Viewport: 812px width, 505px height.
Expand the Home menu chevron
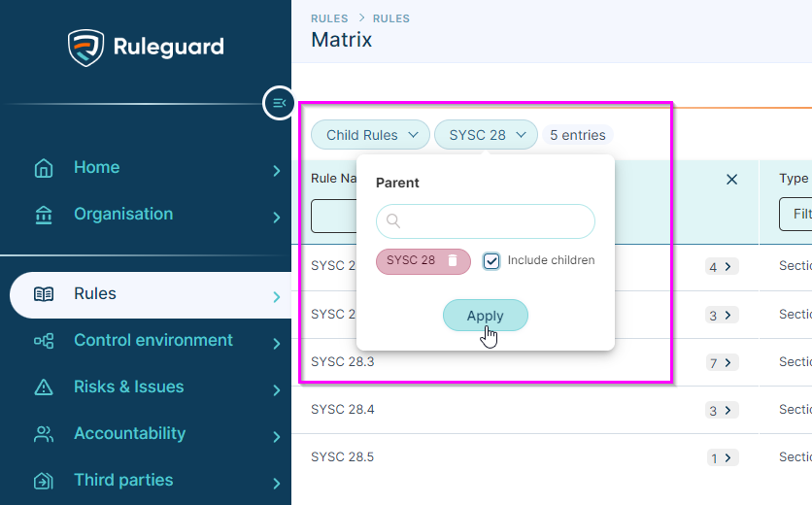coord(277,170)
